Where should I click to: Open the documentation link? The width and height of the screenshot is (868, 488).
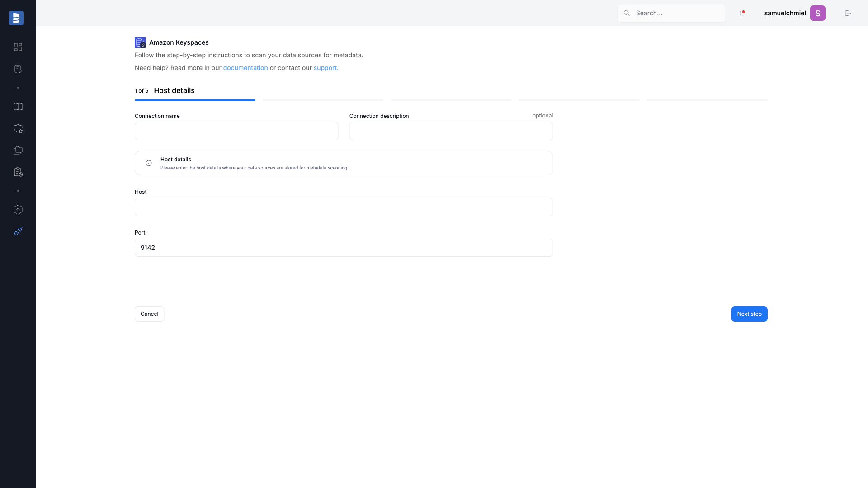coord(245,68)
